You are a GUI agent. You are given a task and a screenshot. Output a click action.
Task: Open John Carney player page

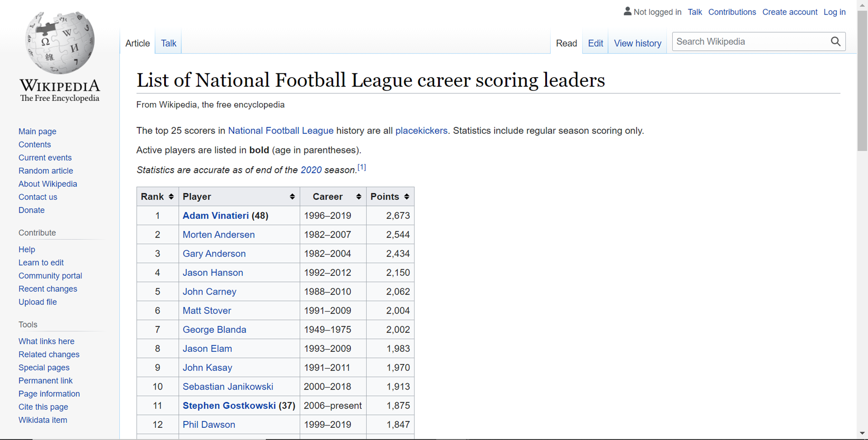tap(210, 292)
